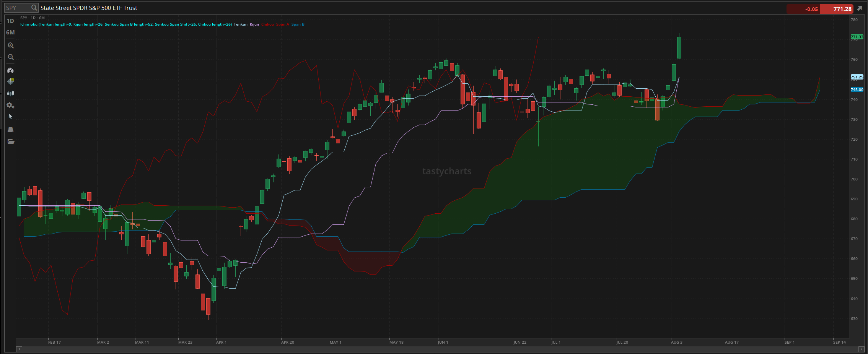Click the symbol search magnifier icon
This screenshot has height=354, width=868.
click(x=34, y=8)
